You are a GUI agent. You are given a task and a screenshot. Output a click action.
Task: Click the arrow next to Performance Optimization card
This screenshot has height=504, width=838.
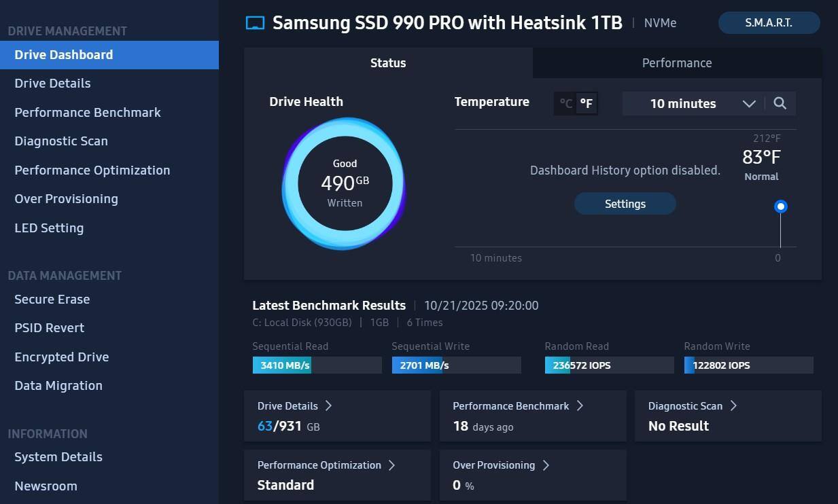tap(391, 465)
